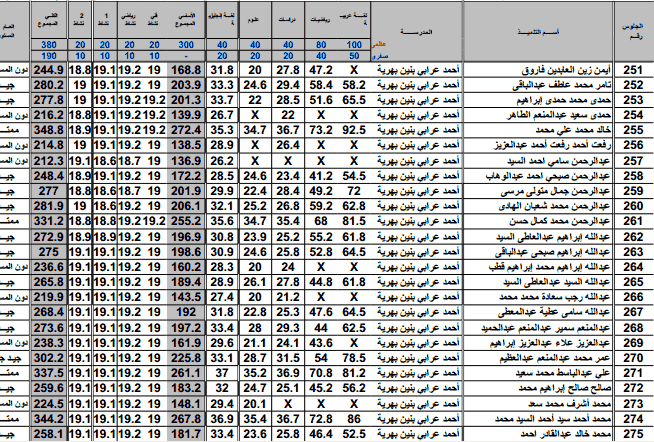Viewport: 654px width, 442px height.
Task: Click math score 68 in row 261
Action: click(x=321, y=221)
